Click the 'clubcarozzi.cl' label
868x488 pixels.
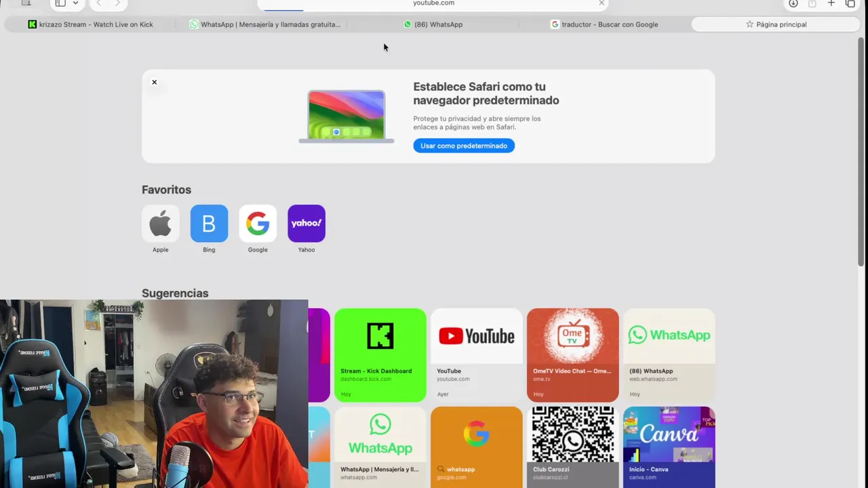[550, 477]
